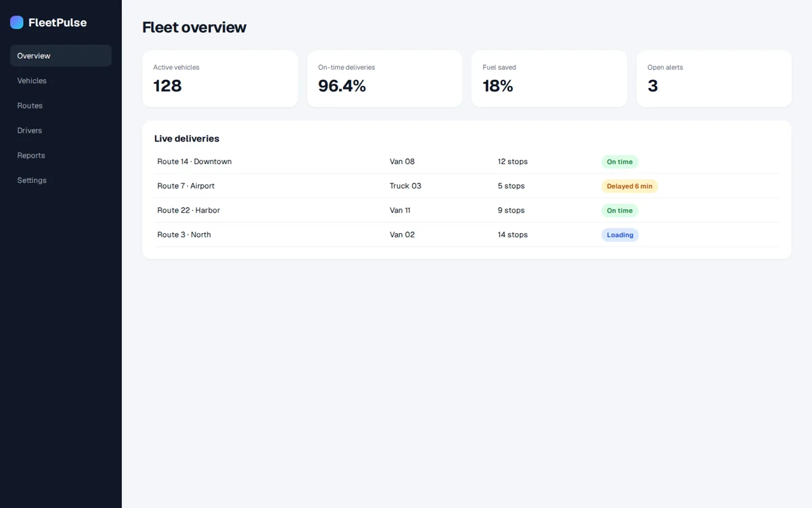The height and width of the screenshot is (508, 812).
Task: Click the 96.4% on-time value
Action: 342,85
